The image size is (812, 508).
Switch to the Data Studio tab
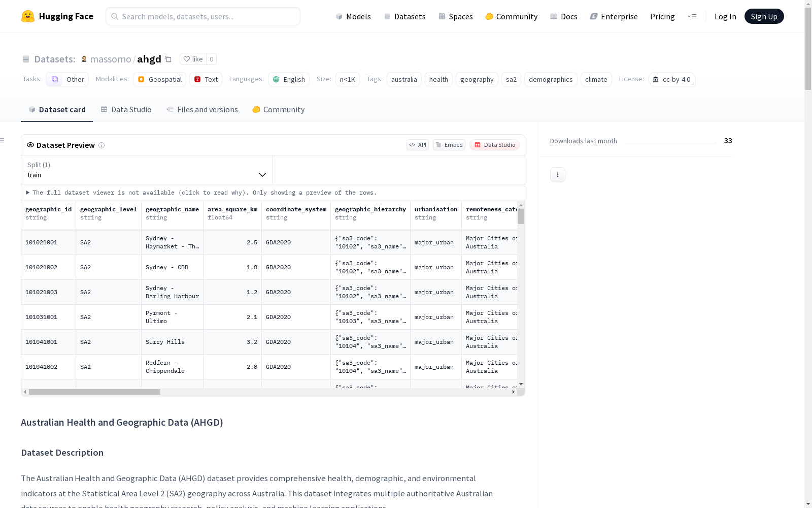(126, 110)
